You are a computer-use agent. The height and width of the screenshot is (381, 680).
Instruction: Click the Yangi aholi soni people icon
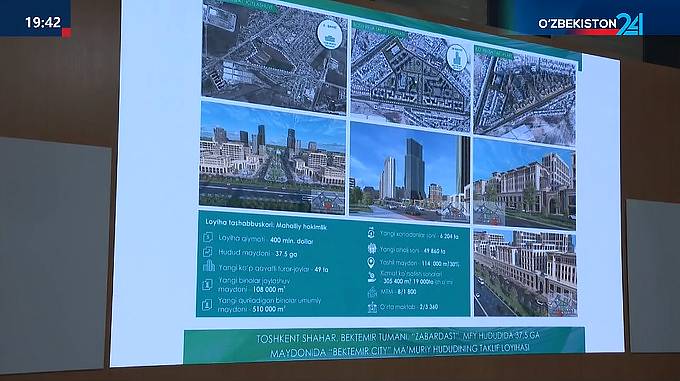point(372,248)
